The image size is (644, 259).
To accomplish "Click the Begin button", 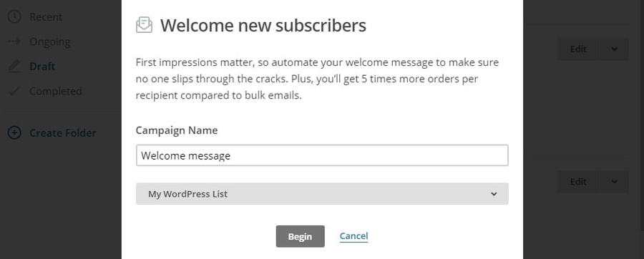I will 301,236.
